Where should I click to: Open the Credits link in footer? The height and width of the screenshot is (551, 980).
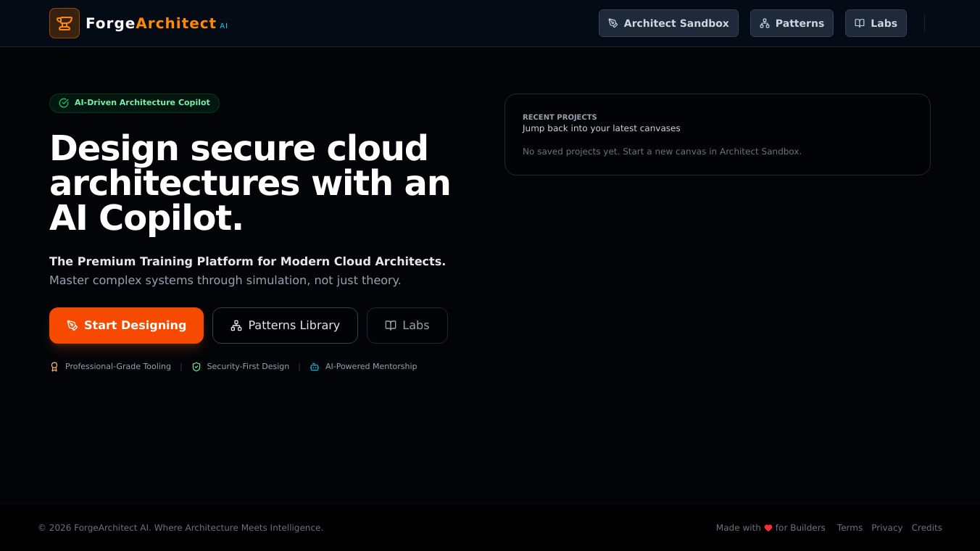pyautogui.click(x=926, y=528)
